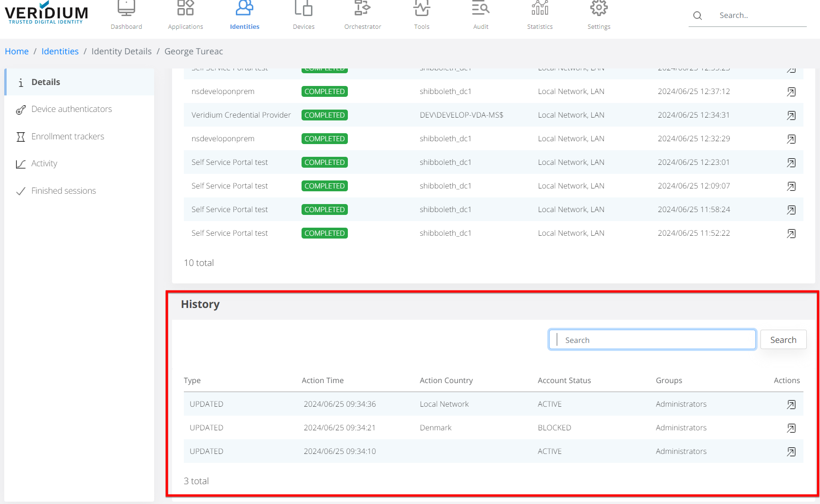Open the Settings gear icon

[x=599, y=9]
